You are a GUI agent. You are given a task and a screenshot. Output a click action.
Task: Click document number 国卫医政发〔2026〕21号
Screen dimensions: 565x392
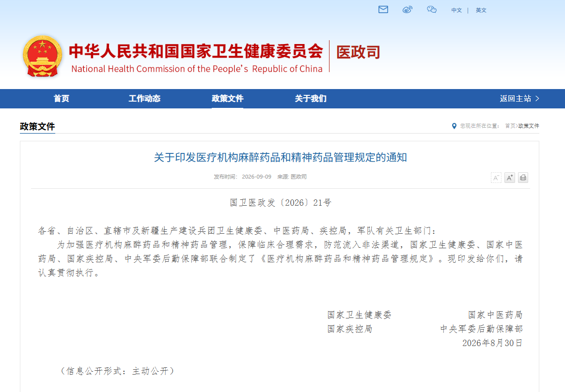(x=281, y=203)
